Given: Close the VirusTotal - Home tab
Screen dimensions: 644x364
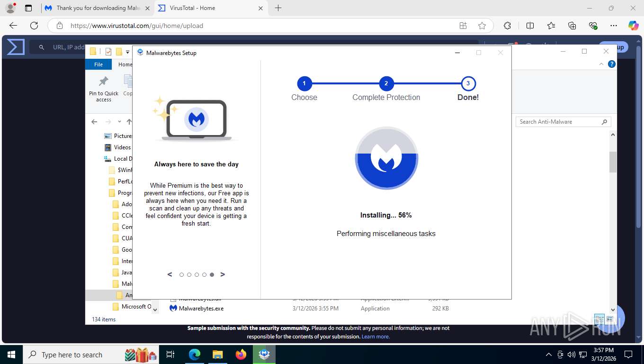Looking at the screenshot, I should (261, 8).
